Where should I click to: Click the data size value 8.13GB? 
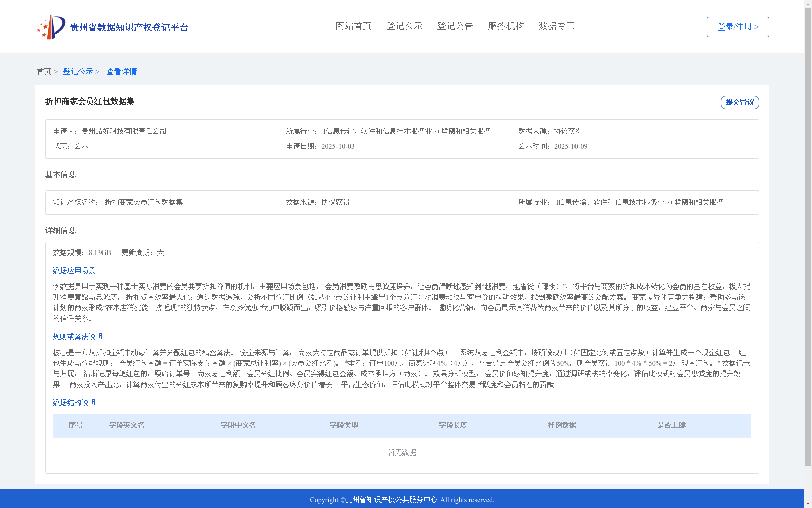click(x=100, y=253)
